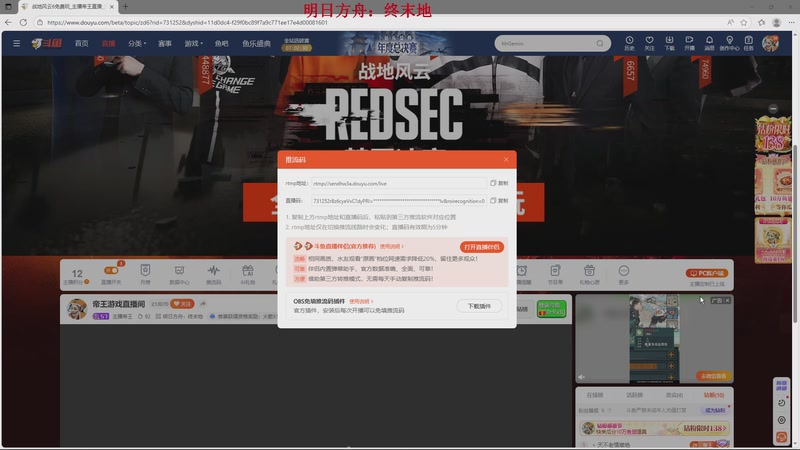Click the green gift button beside video header
Screen dimensions: 800x450
point(552,309)
